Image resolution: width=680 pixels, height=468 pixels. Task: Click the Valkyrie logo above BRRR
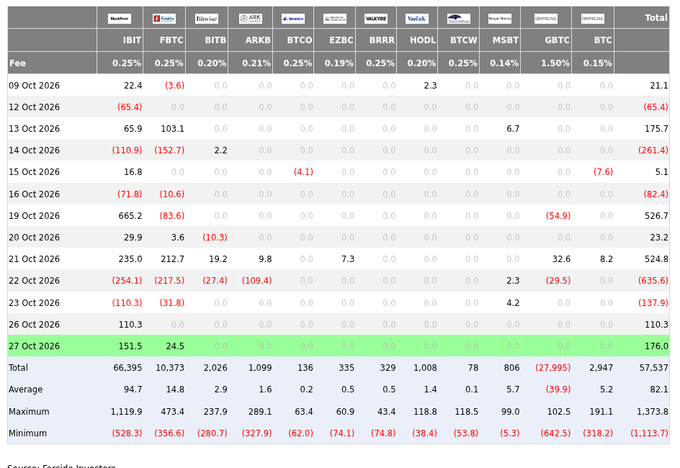click(x=376, y=19)
